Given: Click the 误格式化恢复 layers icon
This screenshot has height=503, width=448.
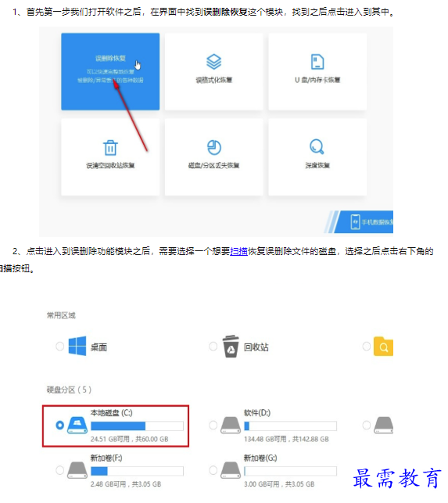Looking at the screenshot, I should pyautogui.click(x=214, y=62).
